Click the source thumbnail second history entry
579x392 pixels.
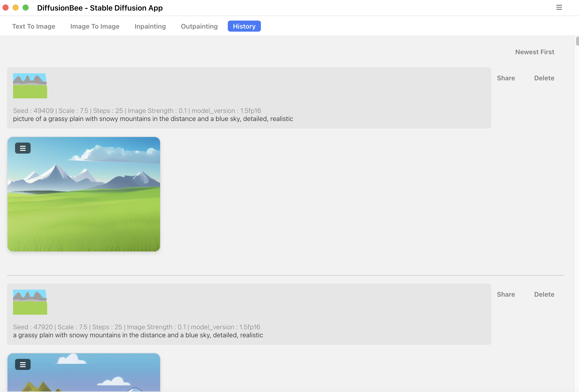[30, 302]
